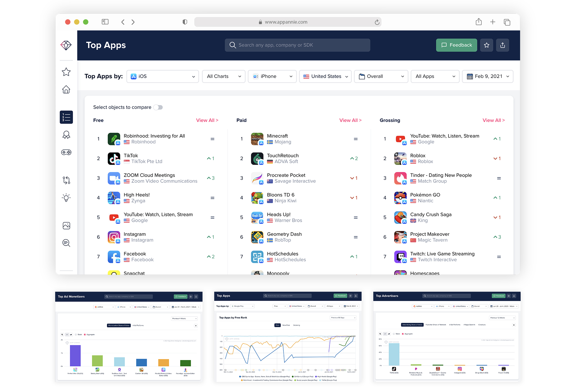Click the Pokémon GO app icon
The width and height of the screenshot is (585, 392).
[x=400, y=198]
